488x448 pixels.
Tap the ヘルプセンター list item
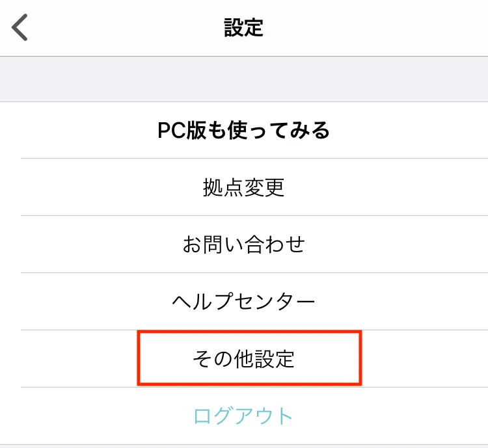244,302
